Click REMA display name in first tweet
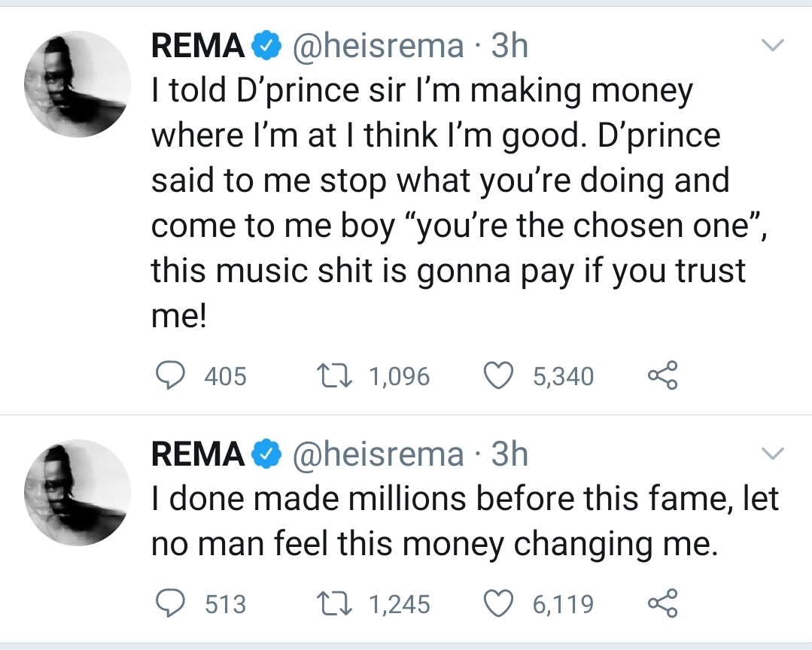 tap(198, 47)
